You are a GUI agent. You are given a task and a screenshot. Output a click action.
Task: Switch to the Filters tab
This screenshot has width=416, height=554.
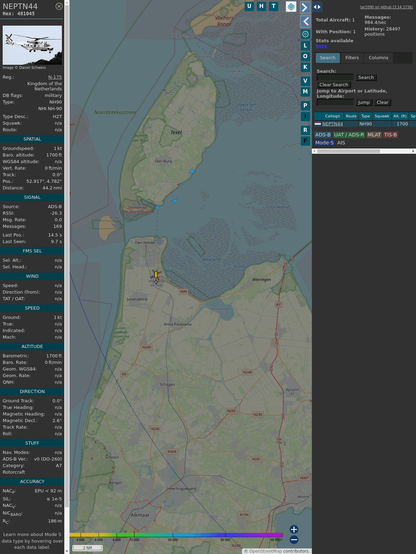pyautogui.click(x=352, y=58)
